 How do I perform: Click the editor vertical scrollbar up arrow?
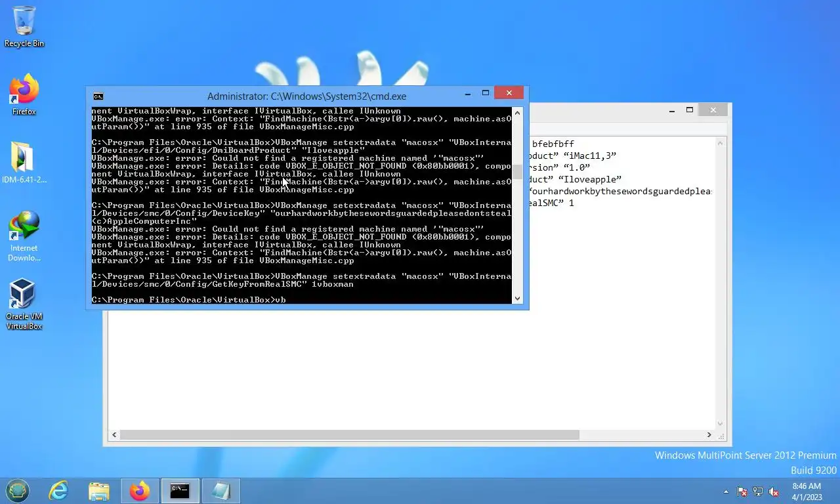pos(721,143)
